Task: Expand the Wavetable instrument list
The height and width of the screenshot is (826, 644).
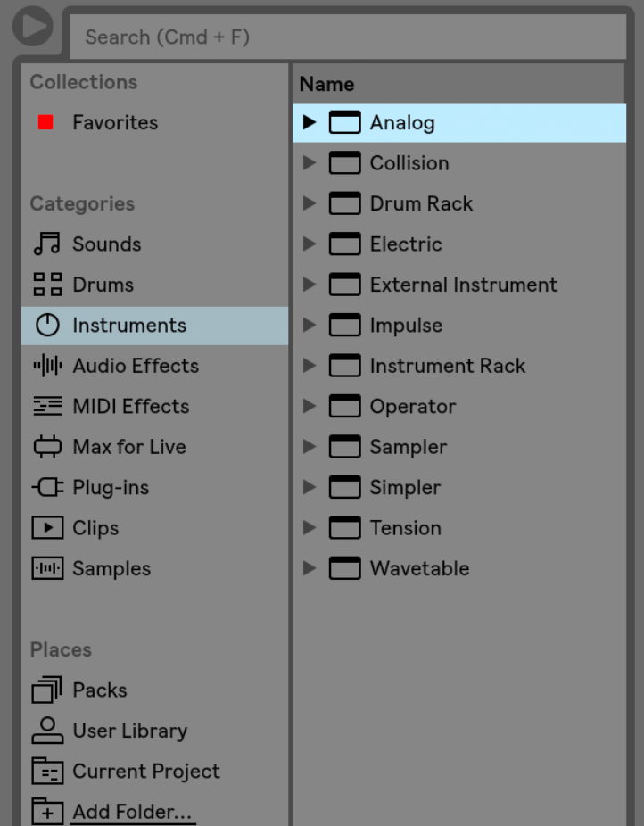Action: (309, 568)
